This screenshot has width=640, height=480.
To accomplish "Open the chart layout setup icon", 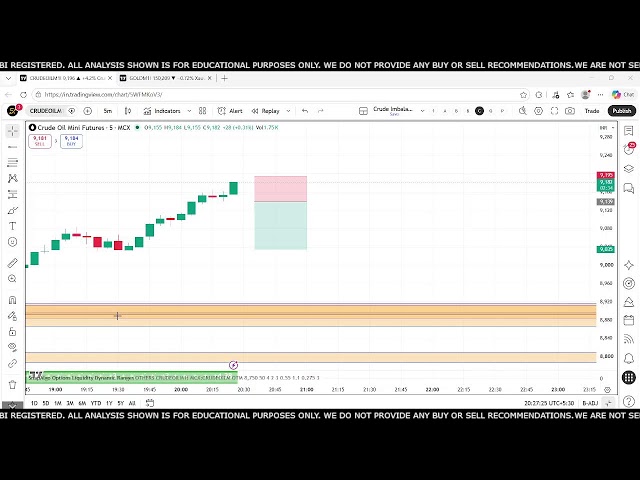I will (363, 111).
